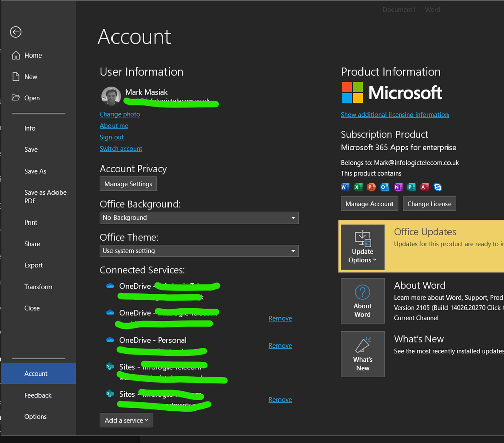
Task: Click the Manage Account button
Action: 369,204
